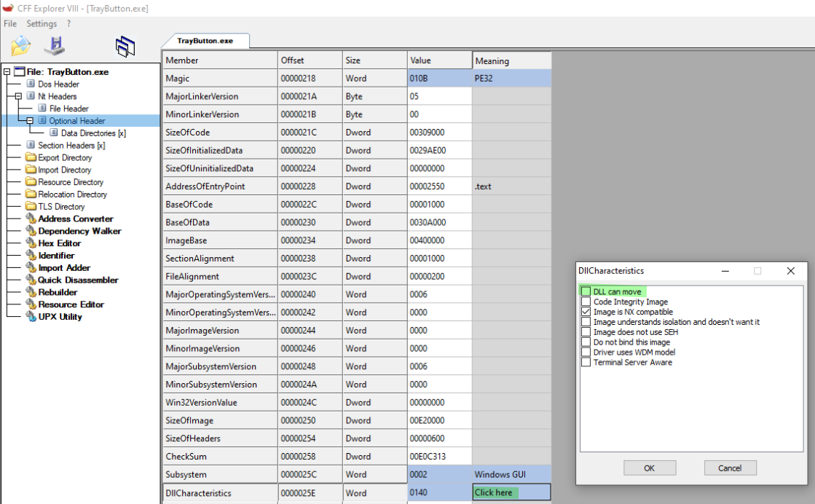
Task: Collapse the File: TrayButton.exe root node
Action: click(x=7, y=71)
